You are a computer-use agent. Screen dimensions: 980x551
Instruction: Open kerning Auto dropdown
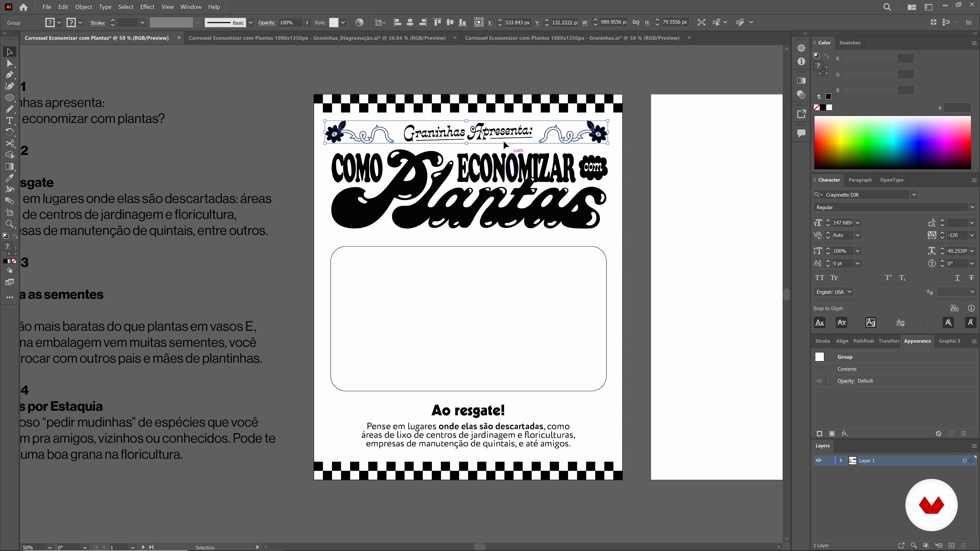(x=857, y=235)
